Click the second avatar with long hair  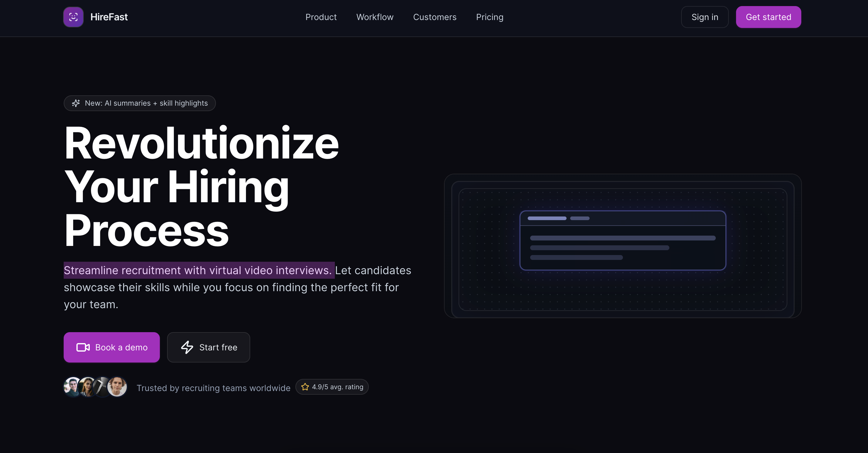tap(87, 387)
